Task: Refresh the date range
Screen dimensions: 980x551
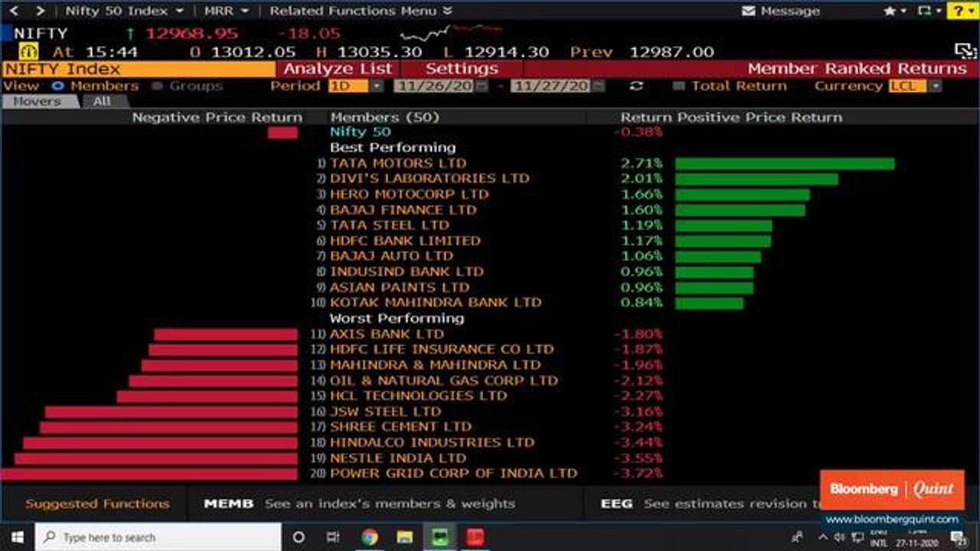Action: pyautogui.click(x=636, y=86)
